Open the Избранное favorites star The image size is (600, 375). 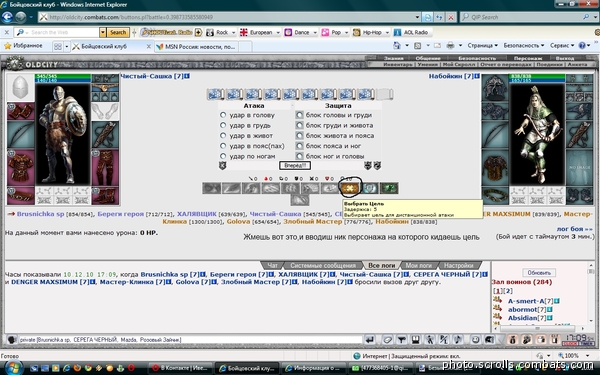coord(7,46)
